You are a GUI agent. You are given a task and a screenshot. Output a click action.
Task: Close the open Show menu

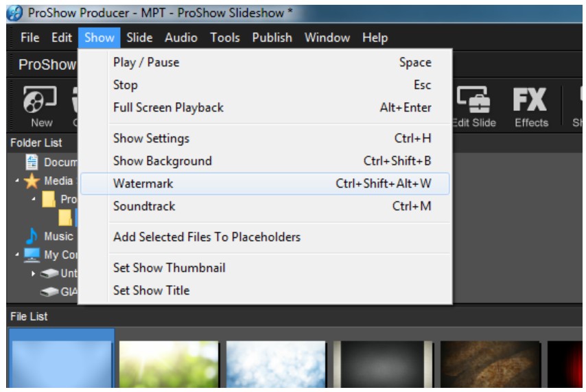[x=99, y=38]
